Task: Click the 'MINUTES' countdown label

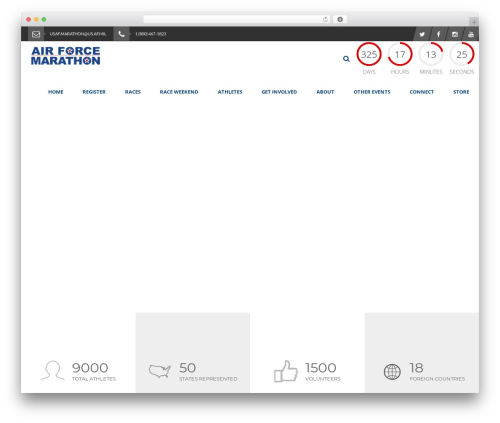Action: click(431, 72)
